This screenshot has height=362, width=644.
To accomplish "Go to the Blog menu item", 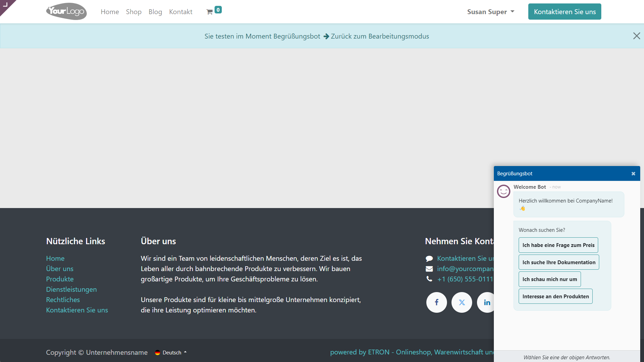I will point(155,12).
